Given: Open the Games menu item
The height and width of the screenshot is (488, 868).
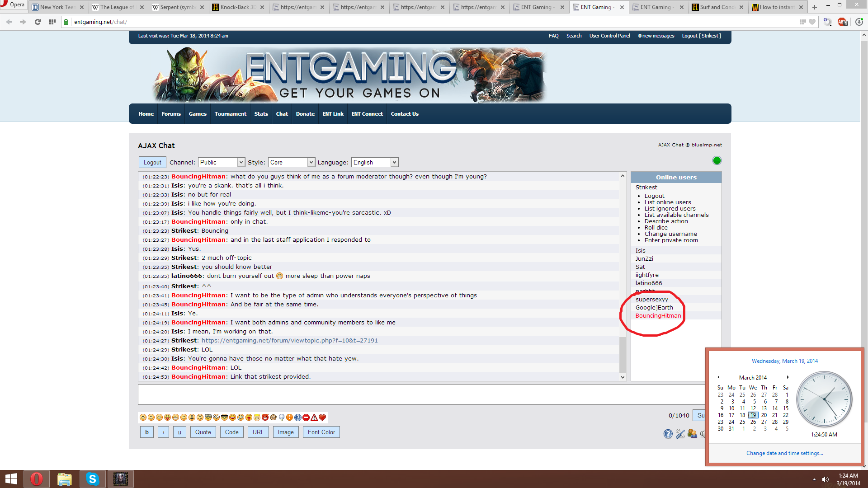Looking at the screenshot, I should click(x=198, y=114).
